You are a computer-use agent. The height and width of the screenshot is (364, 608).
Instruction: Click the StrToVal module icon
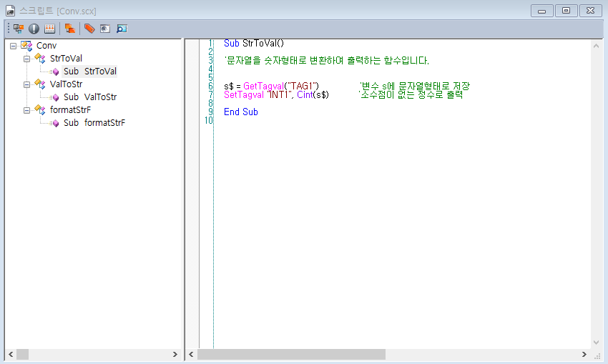coord(40,59)
